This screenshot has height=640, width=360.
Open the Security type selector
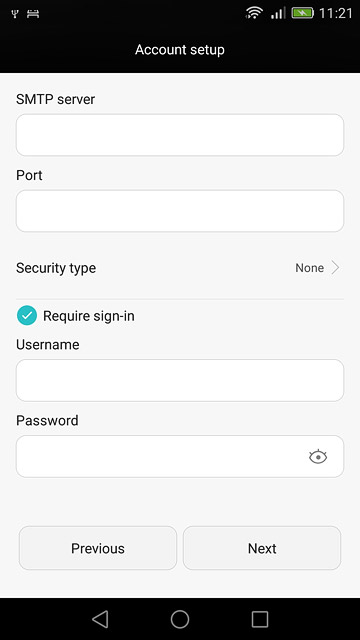pyautogui.click(x=180, y=268)
